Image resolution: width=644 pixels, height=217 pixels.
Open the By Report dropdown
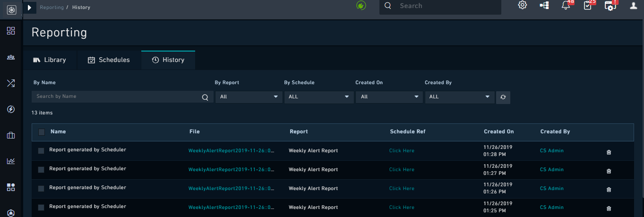(x=249, y=97)
